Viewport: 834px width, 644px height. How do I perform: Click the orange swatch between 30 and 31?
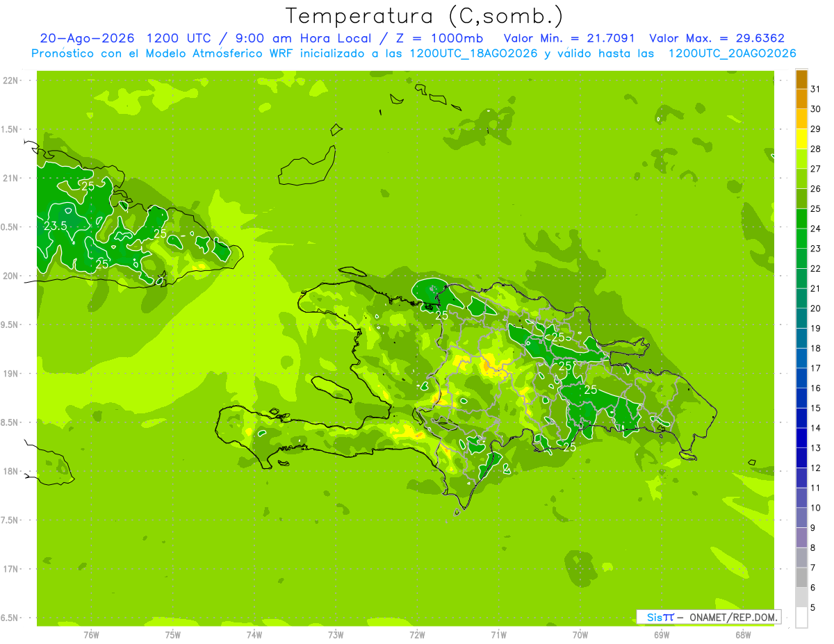tap(801, 99)
